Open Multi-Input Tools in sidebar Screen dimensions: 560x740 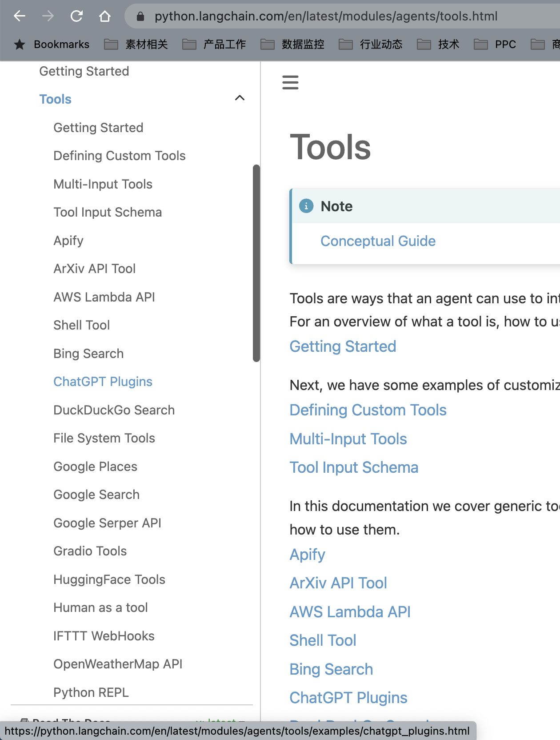pos(103,184)
